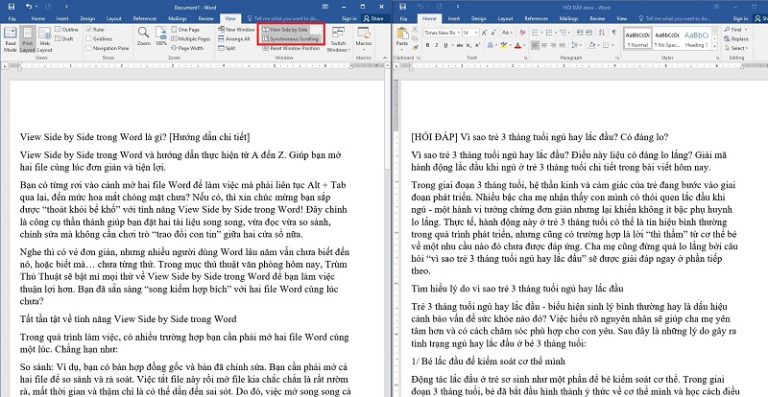Toggle Italic in HỎI ĐÁP window
Screen dimensions: 768x397
436,46
